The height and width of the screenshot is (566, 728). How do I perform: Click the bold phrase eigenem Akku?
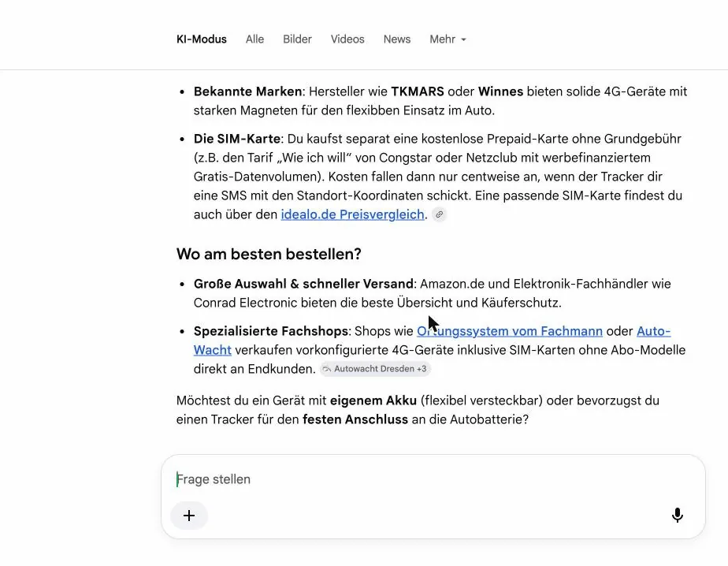point(373,400)
